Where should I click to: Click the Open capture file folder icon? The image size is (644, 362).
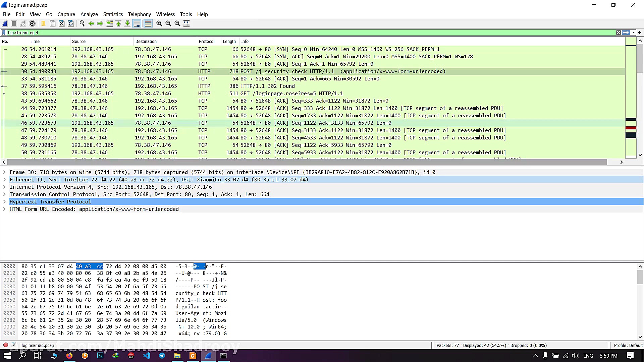43,23
